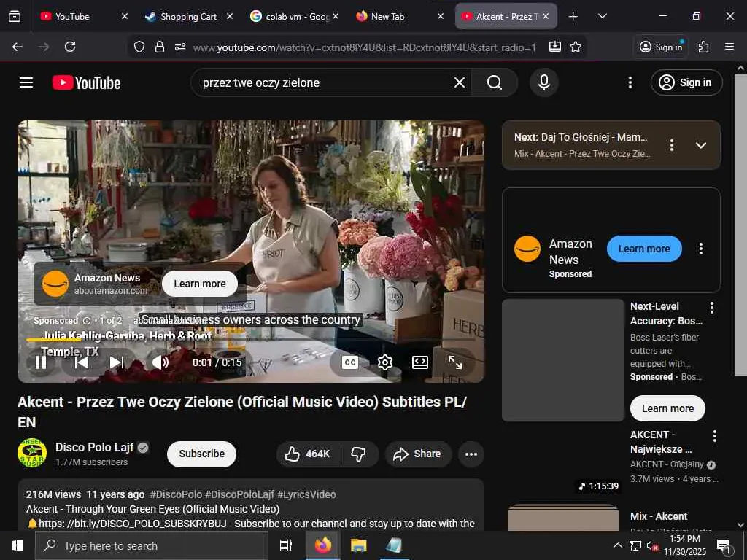Open File Explorer from taskbar
The width and height of the screenshot is (747, 560).
(x=358, y=545)
